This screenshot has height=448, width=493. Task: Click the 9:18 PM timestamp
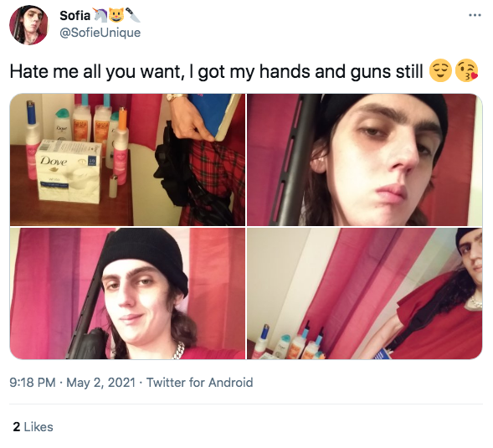[x=33, y=383]
